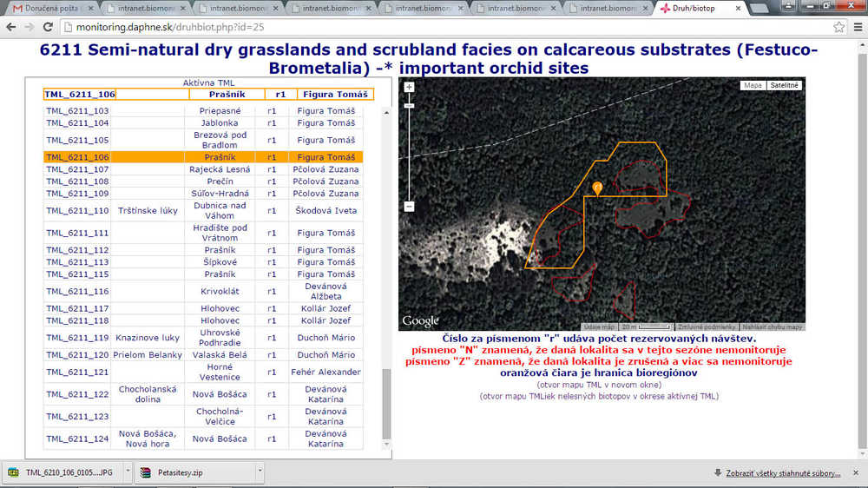The height and width of the screenshot is (488, 868).
Task: Select row TML_6211_113 Šípkové
Action: (202, 262)
